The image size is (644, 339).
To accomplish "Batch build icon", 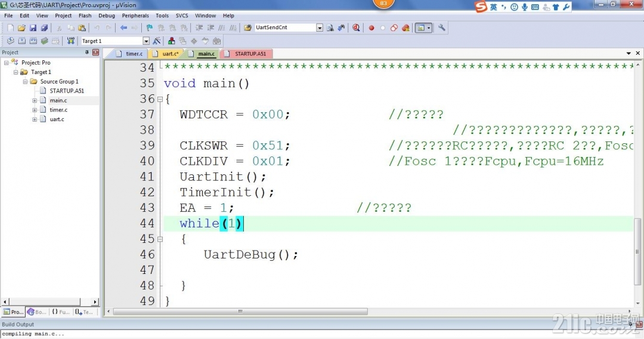I will 44,41.
